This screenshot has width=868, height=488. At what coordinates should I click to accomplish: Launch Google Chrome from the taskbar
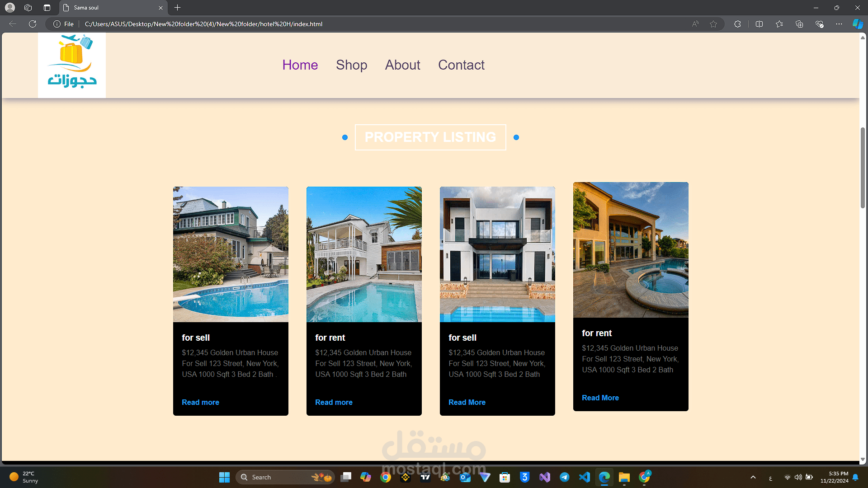click(x=386, y=477)
